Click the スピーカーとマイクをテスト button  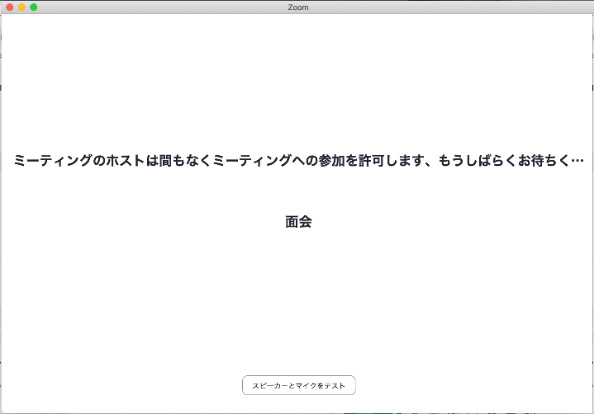tap(299, 385)
